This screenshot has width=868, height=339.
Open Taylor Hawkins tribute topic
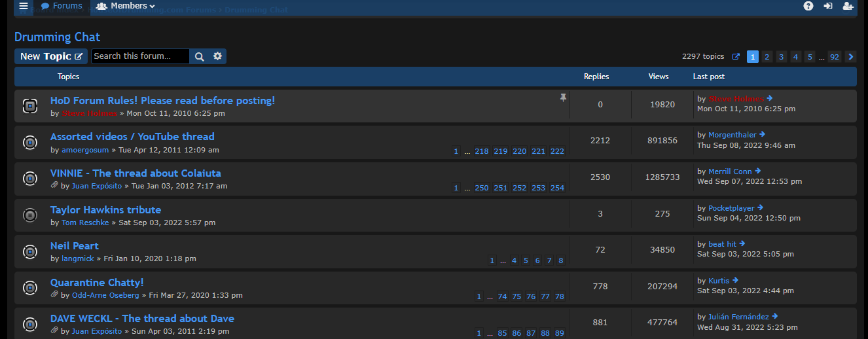pyautogui.click(x=105, y=209)
